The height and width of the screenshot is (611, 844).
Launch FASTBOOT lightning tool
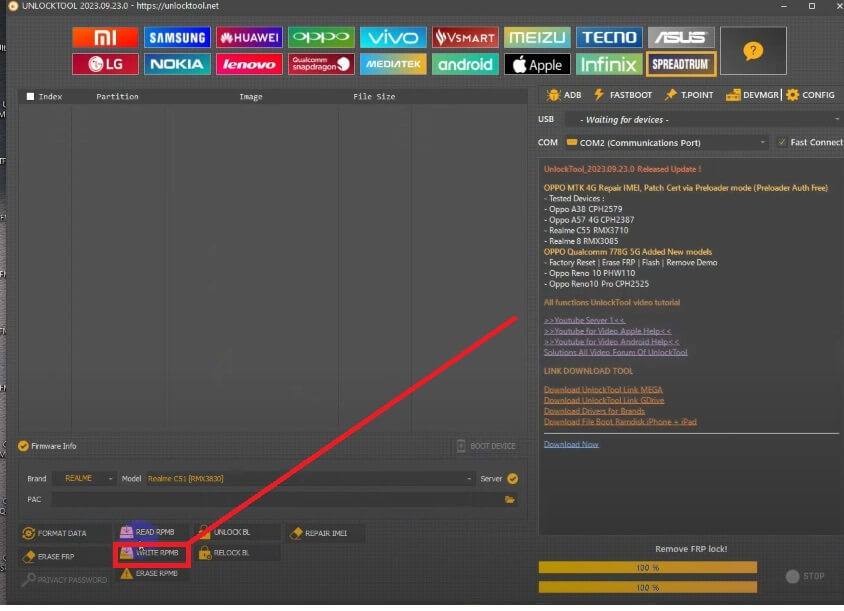[x=622, y=95]
